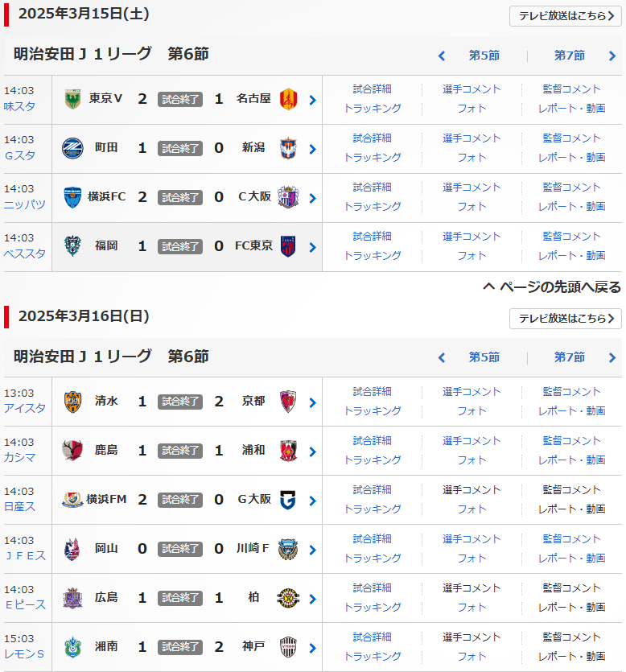Click the Tokyo Verdy club crest
The width and height of the screenshot is (626, 672).
pyautogui.click(x=72, y=99)
